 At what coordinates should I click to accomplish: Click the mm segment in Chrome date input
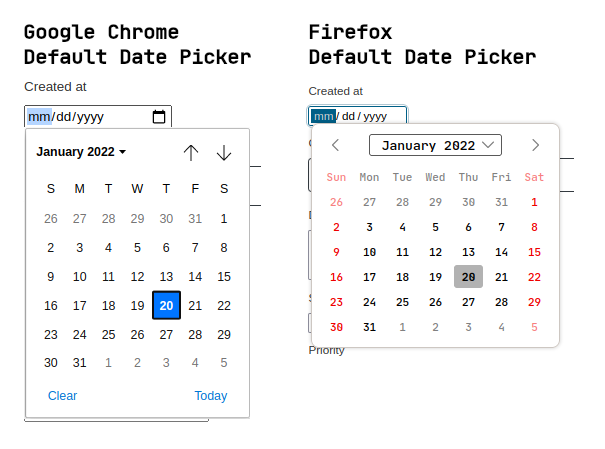pos(39,117)
